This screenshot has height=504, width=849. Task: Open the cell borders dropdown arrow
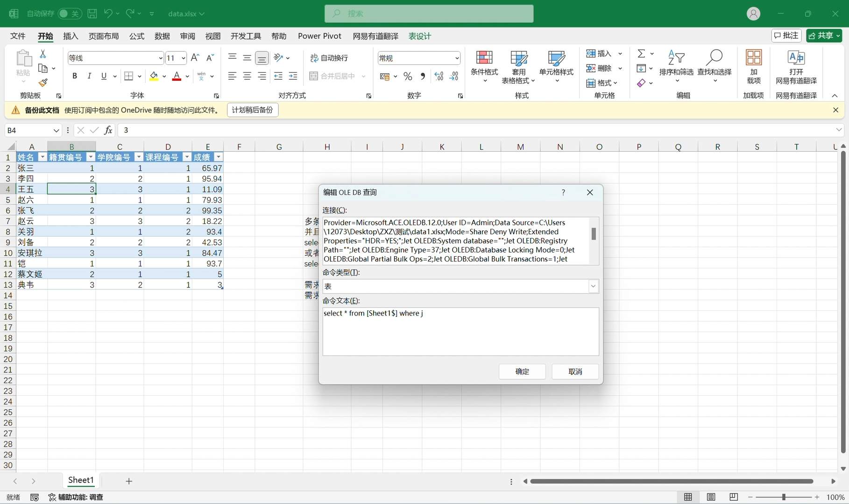(139, 76)
